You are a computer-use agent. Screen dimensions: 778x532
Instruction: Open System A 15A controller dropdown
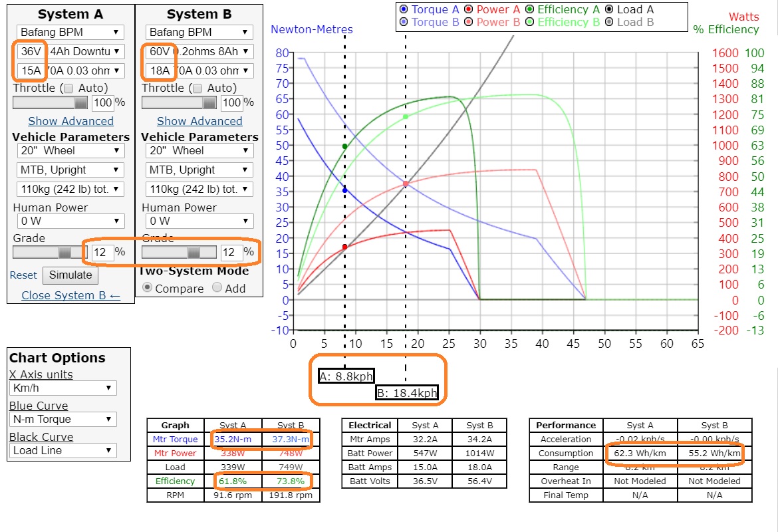click(70, 71)
